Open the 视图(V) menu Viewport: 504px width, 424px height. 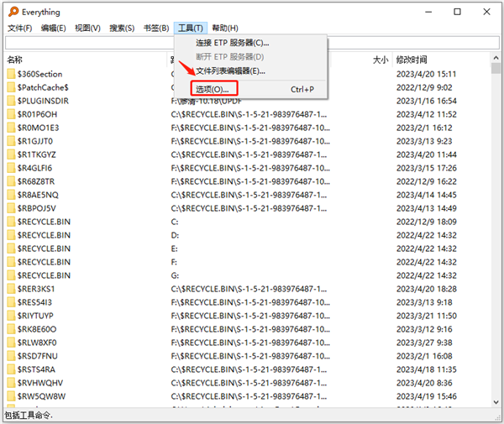87,29
